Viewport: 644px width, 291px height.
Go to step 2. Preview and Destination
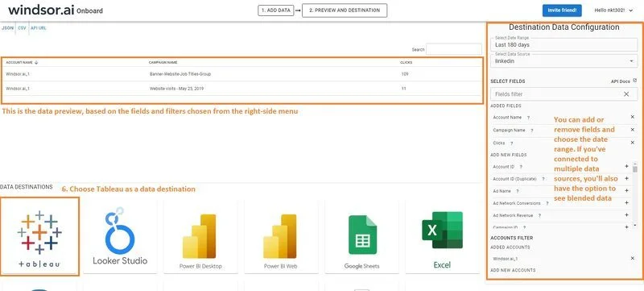(x=345, y=10)
